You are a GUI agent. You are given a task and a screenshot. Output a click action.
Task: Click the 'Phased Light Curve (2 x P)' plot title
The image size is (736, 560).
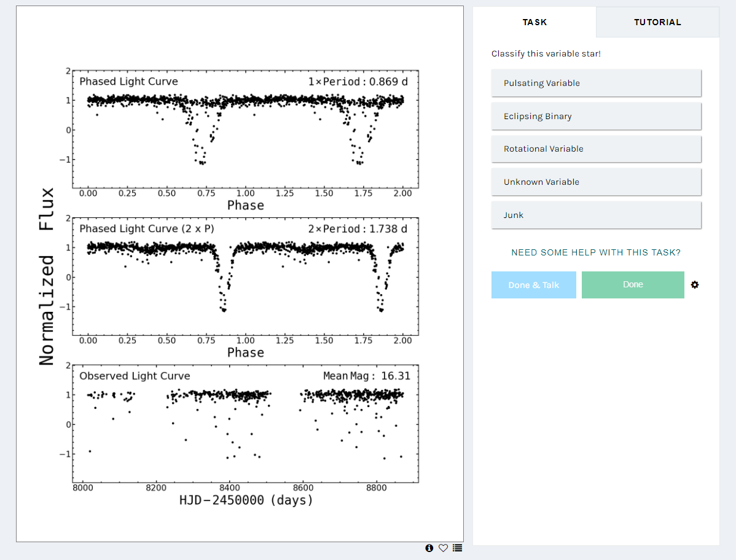[x=146, y=229]
